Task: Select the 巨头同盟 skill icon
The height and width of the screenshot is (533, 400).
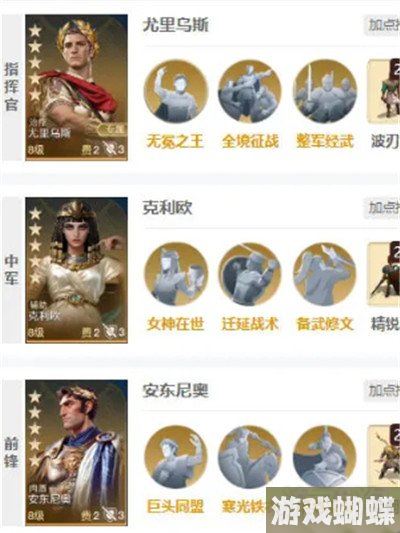Action: coord(176,457)
